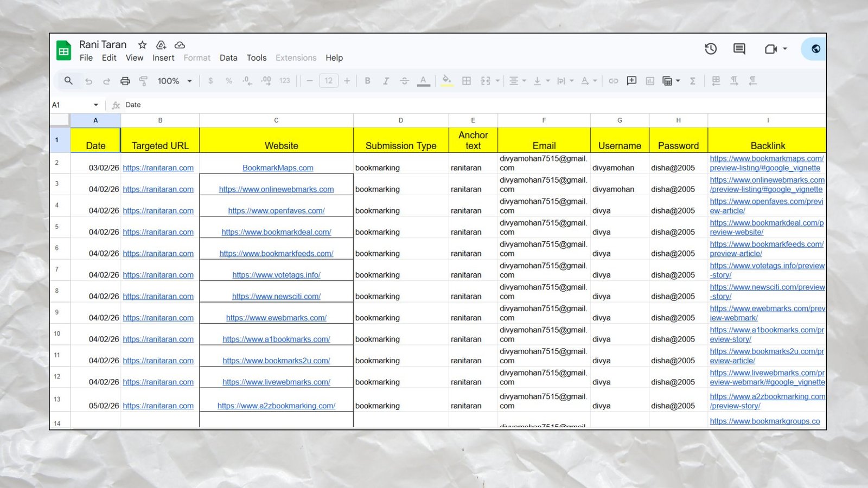Select the Submission Type header cell

point(401,140)
